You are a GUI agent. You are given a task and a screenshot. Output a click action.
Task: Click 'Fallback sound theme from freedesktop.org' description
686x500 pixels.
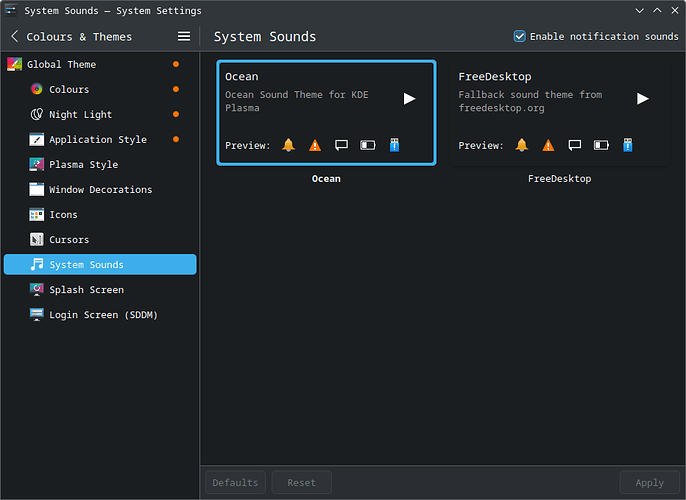530,101
